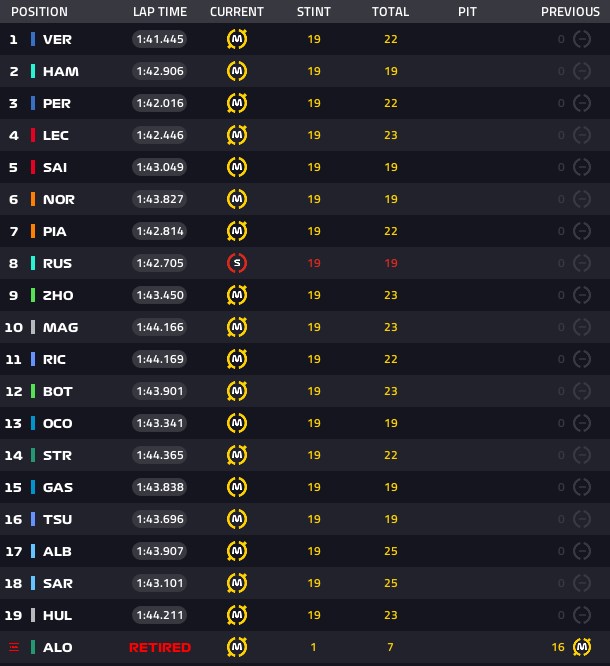Select the TSU driver row name
This screenshot has width=610, height=666.
point(57,519)
